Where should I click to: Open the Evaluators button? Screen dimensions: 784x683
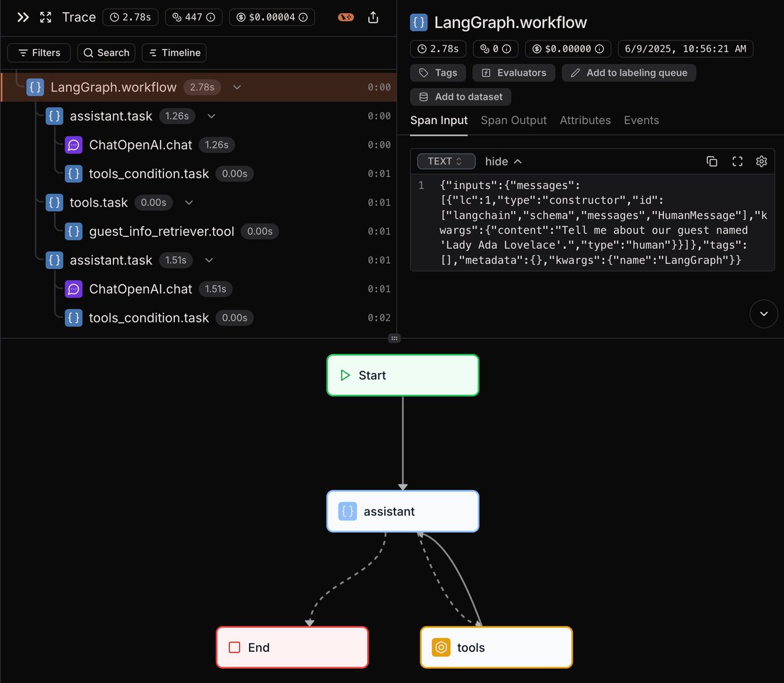coord(514,72)
